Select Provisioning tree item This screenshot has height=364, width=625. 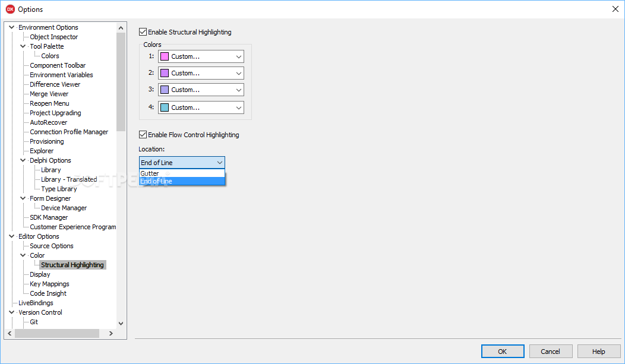click(46, 141)
